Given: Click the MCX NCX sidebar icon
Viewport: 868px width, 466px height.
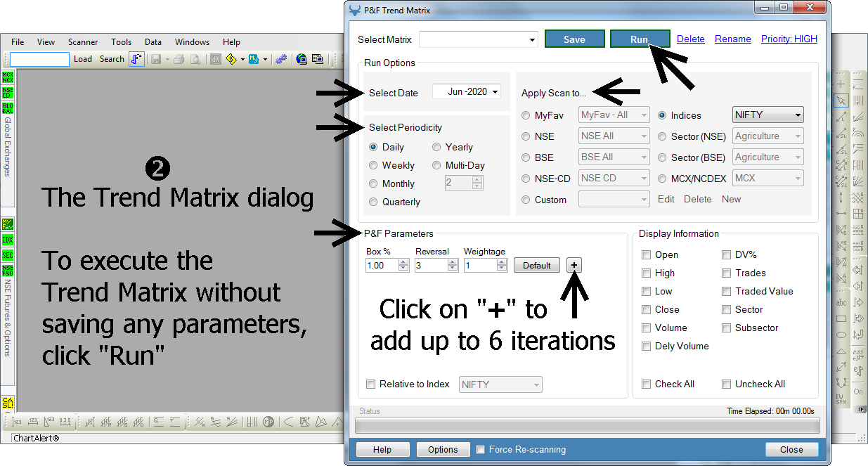Looking at the screenshot, I should click(8, 77).
